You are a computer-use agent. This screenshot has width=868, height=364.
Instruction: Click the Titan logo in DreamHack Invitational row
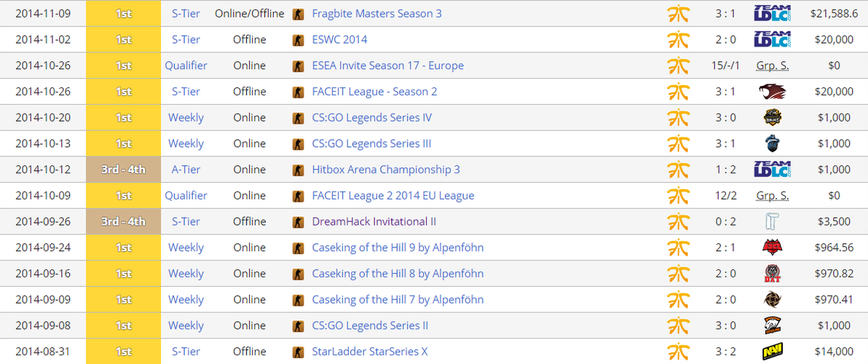(772, 221)
